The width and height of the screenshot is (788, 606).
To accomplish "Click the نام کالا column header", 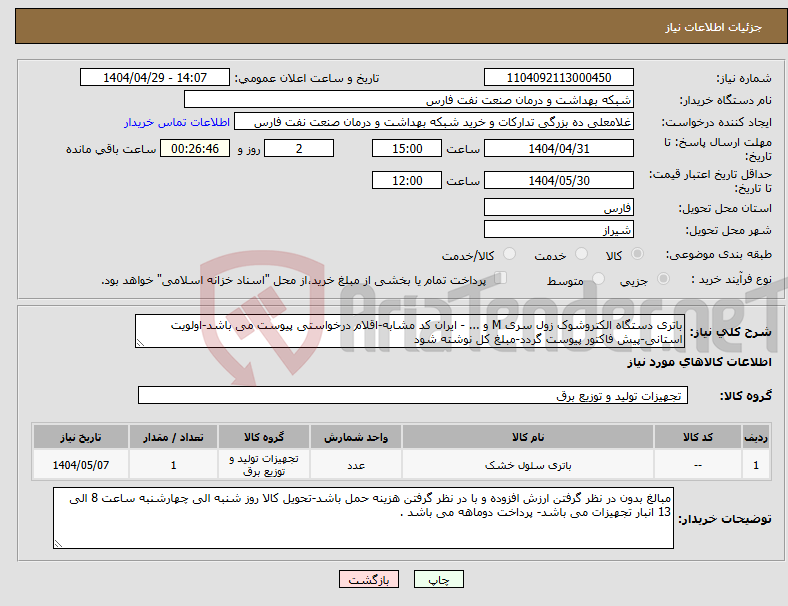I will (x=528, y=437).
